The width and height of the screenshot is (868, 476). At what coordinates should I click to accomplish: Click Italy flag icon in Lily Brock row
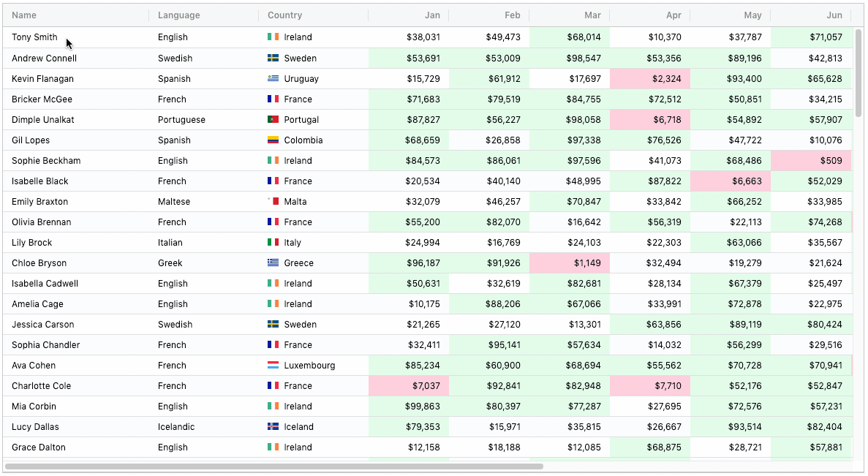click(x=273, y=243)
